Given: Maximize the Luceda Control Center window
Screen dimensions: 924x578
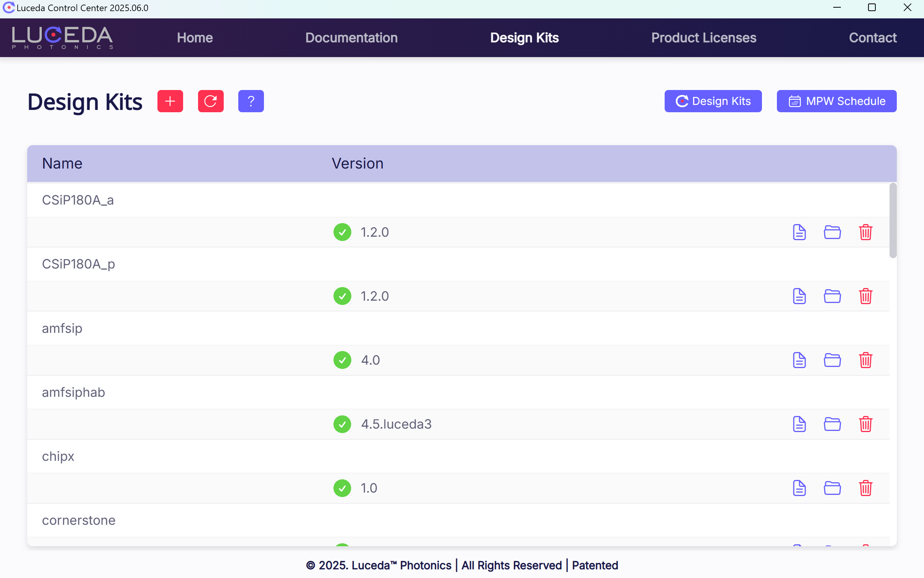Looking at the screenshot, I should point(872,8).
